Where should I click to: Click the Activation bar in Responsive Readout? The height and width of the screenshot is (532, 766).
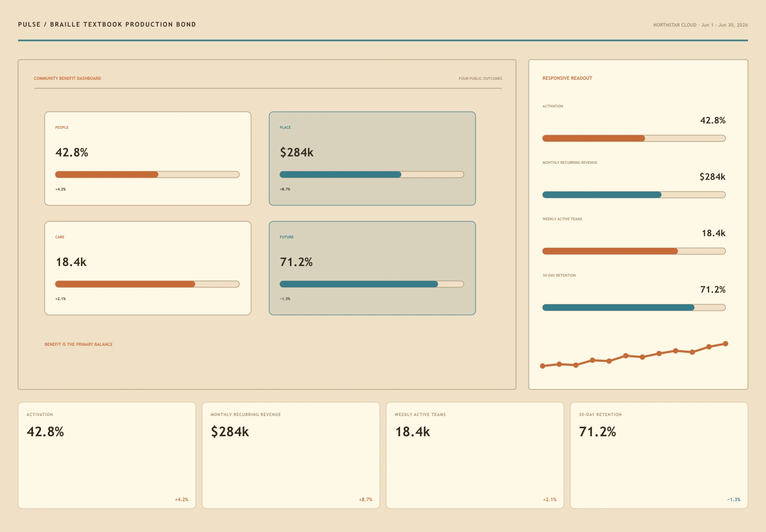(634, 138)
